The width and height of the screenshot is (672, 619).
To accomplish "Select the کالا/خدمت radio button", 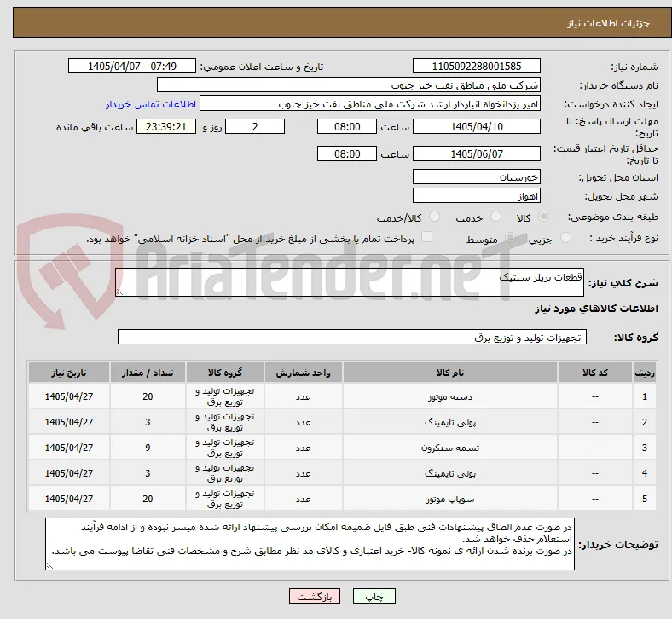I will point(435,217).
